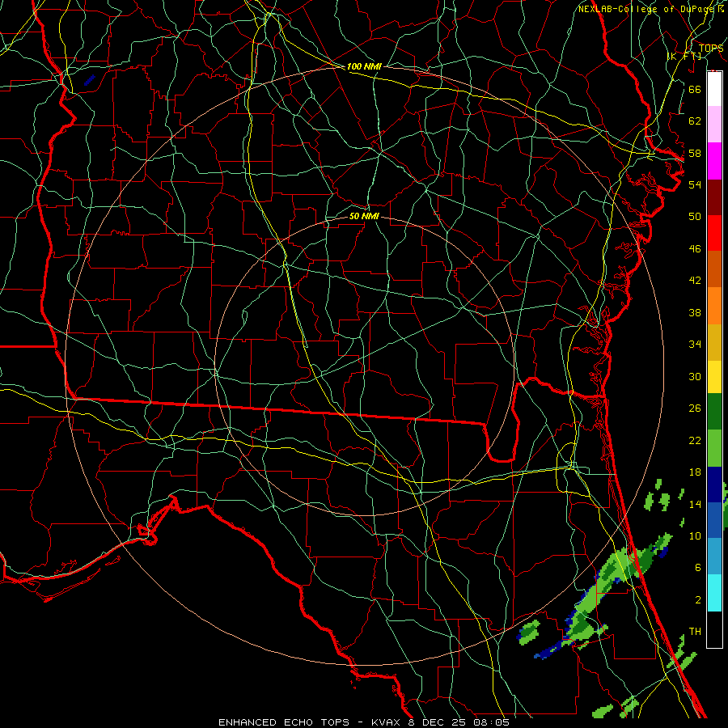Click the medium blue legend swatch

714,520
